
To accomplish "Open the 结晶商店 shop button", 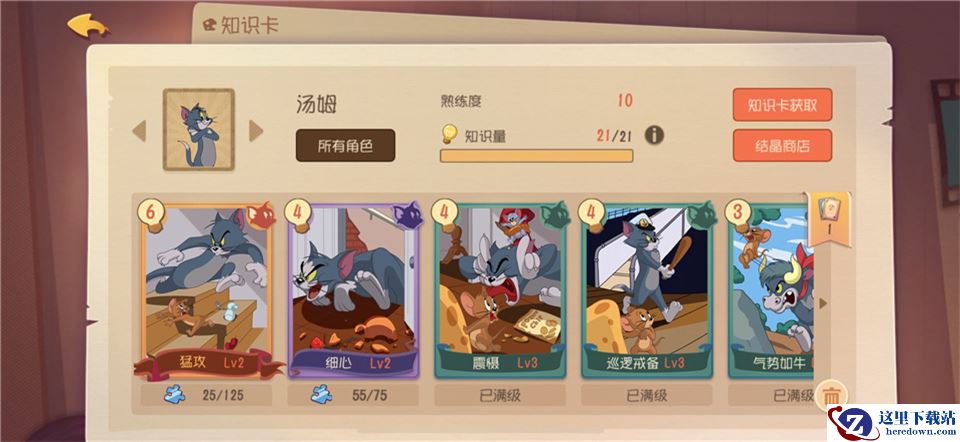I will coord(782,146).
